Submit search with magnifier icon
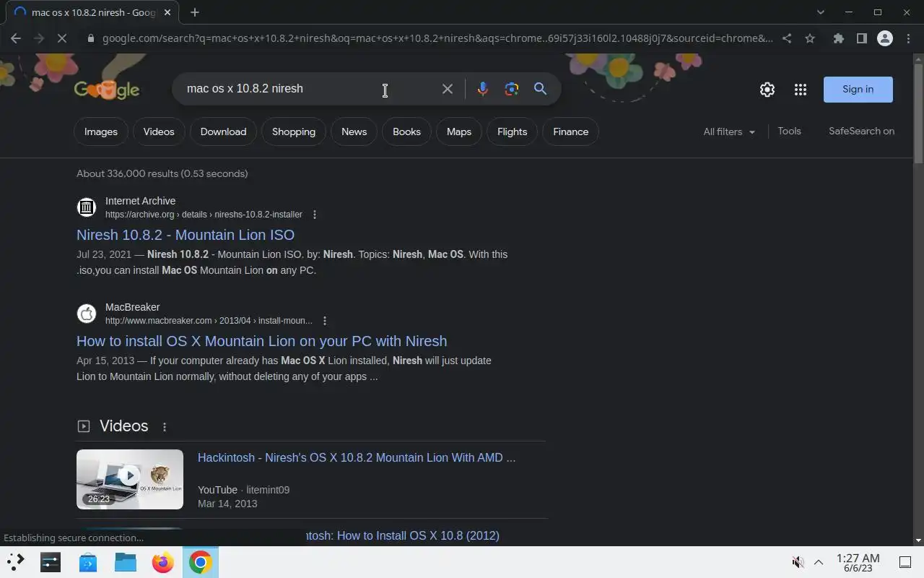This screenshot has height=578, width=924. (540, 89)
